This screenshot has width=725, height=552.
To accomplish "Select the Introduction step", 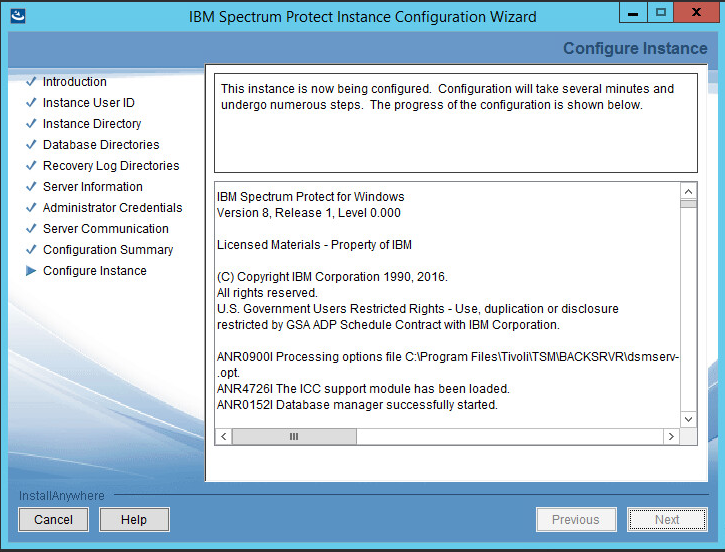I will pyautogui.click(x=74, y=82).
